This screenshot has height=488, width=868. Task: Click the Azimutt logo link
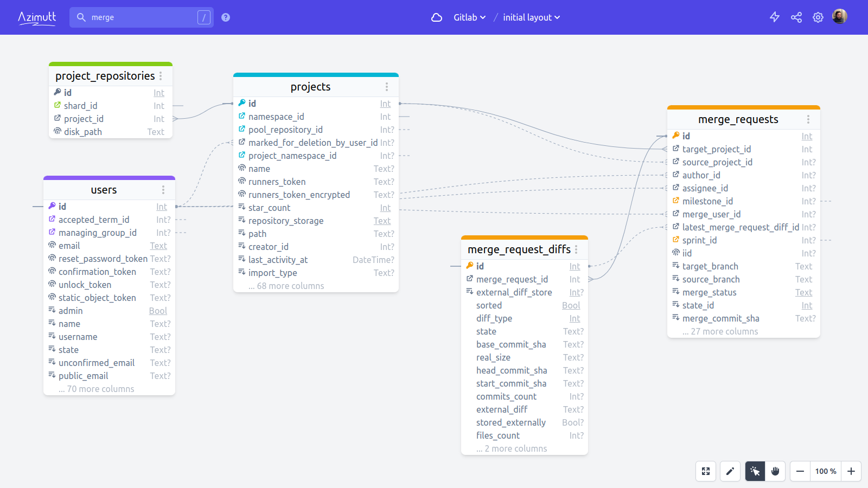point(37,17)
